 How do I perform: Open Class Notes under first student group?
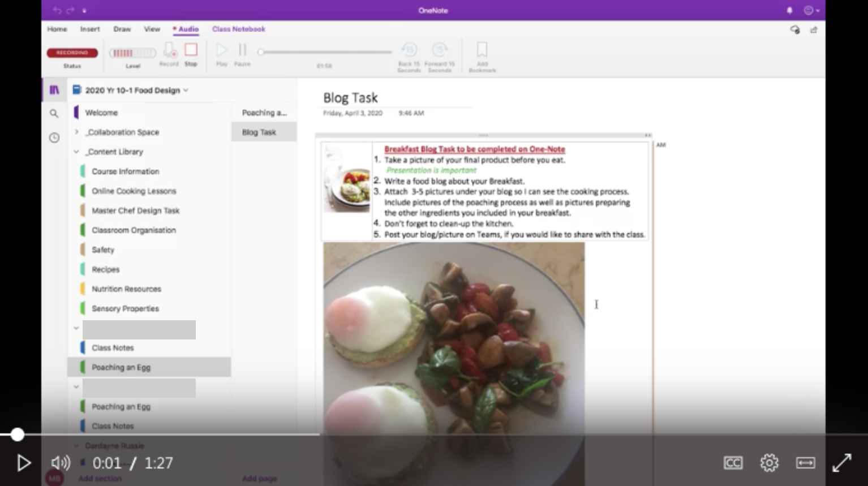point(113,348)
